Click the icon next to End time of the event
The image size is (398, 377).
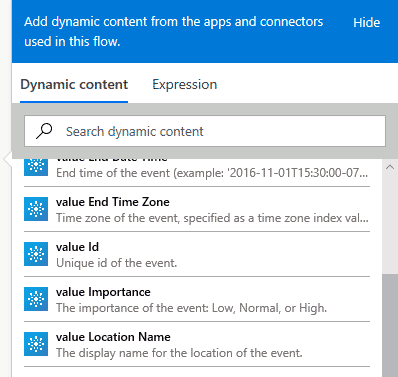[x=36, y=167]
